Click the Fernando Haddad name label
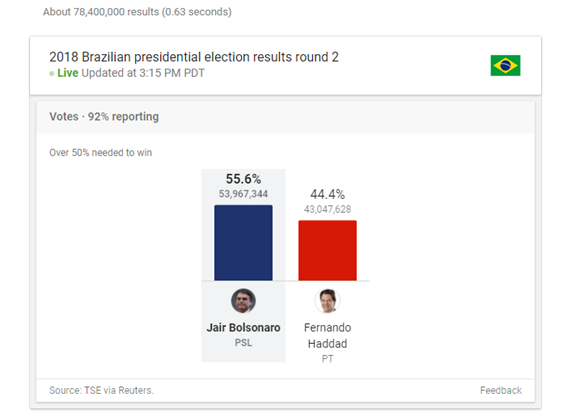The image size is (561, 419). click(327, 335)
